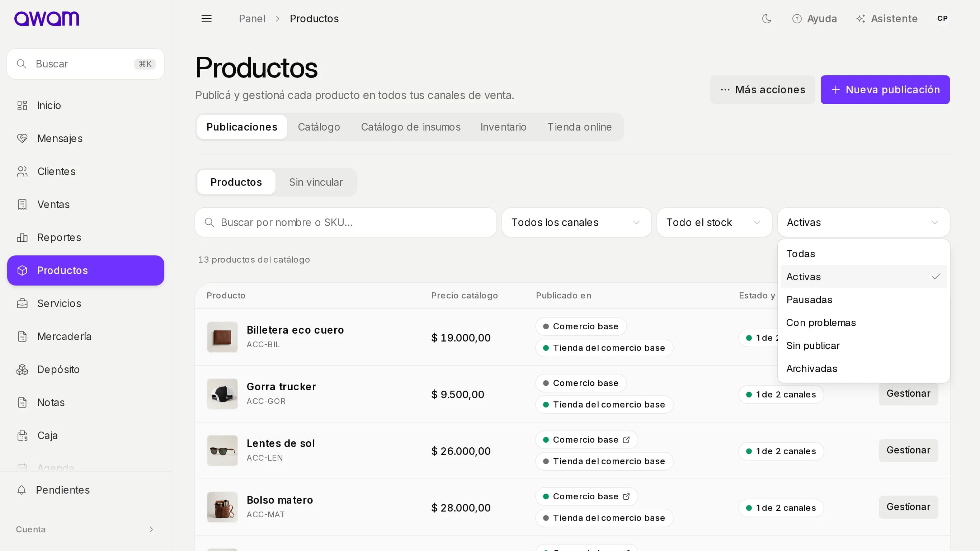
Task: Open Servicios in sidebar
Action: [86, 303]
